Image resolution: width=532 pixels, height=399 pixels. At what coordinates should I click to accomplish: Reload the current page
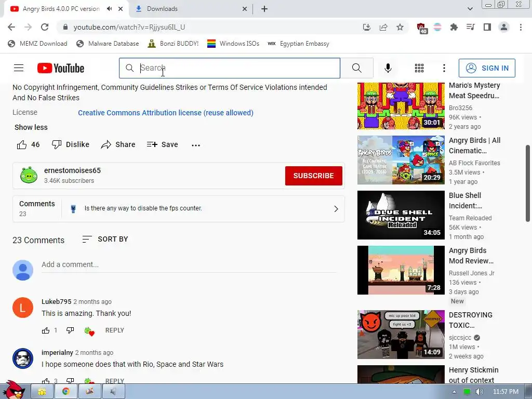point(45,27)
